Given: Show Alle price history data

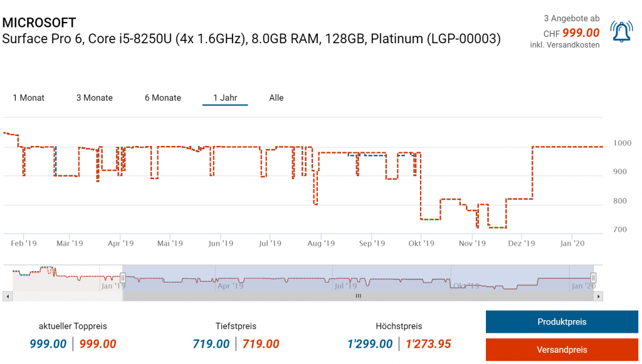Looking at the screenshot, I should 276,98.
